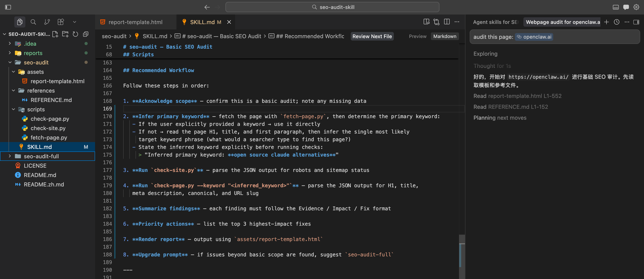Click New File icon in explorer header
Viewport: 644px width, 279px height.
pyautogui.click(x=55, y=34)
